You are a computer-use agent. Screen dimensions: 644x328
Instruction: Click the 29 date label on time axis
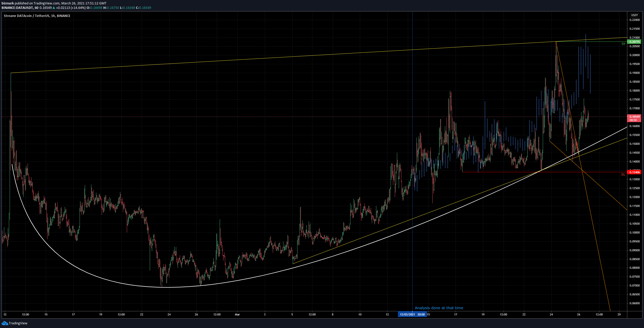click(619, 314)
